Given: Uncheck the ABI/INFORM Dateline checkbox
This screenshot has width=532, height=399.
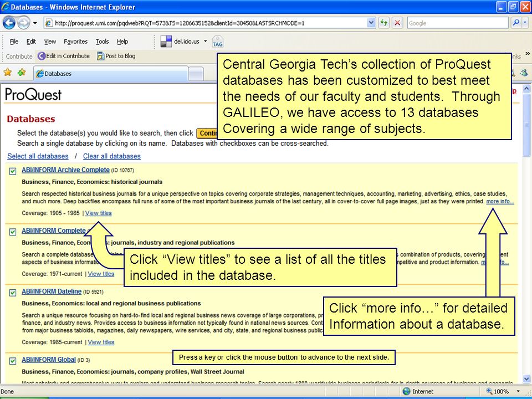Looking at the screenshot, I should click(x=13, y=293).
